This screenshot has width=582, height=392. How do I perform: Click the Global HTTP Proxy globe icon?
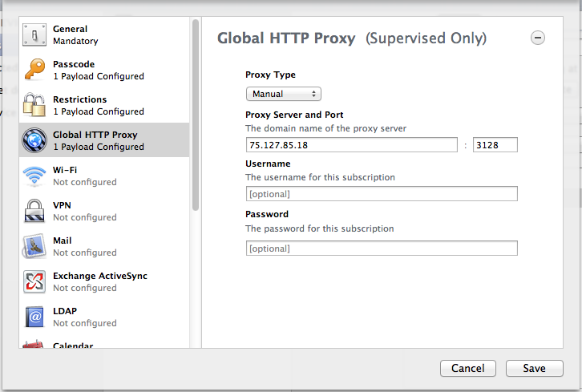click(34, 140)
